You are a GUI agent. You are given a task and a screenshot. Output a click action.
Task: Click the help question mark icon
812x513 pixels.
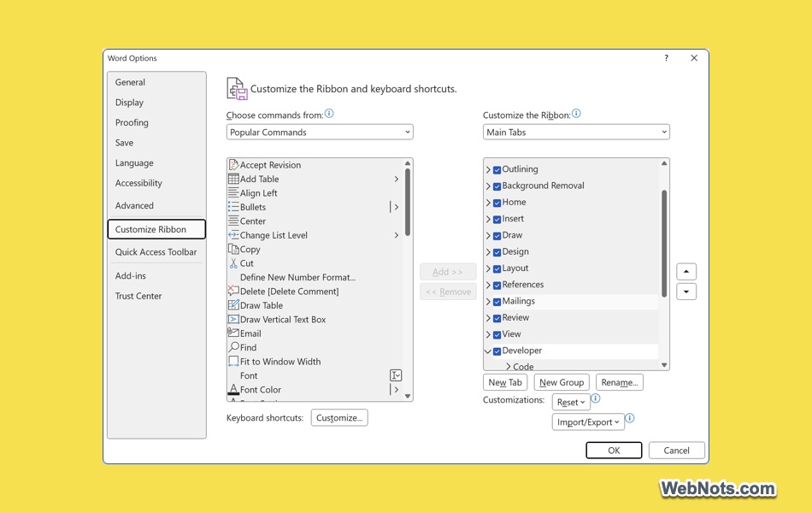coord(667,58)
